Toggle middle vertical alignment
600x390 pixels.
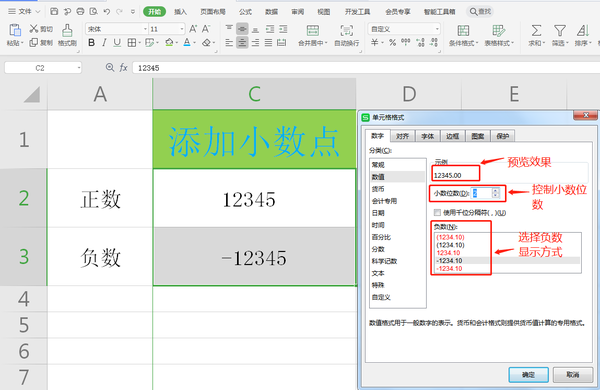(242, 28)
